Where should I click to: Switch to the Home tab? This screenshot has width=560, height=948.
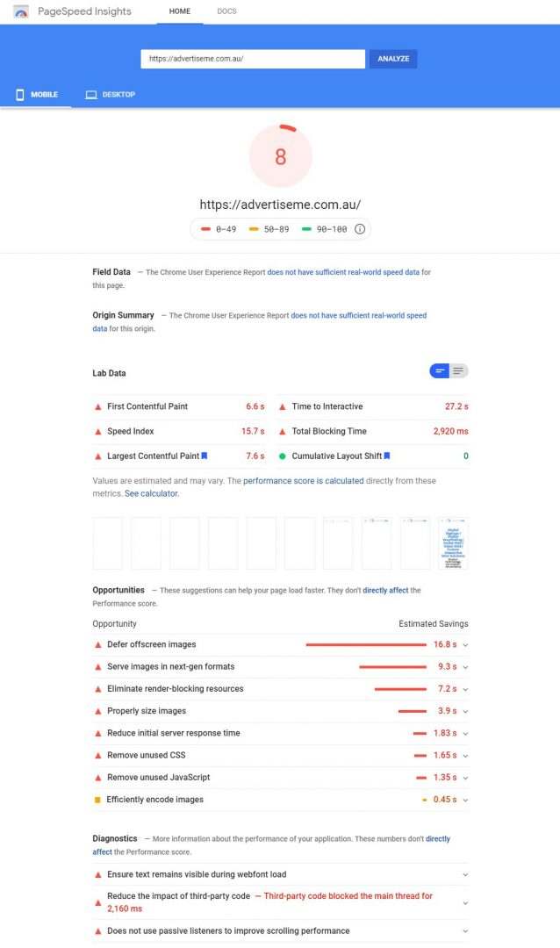(179, 11)
